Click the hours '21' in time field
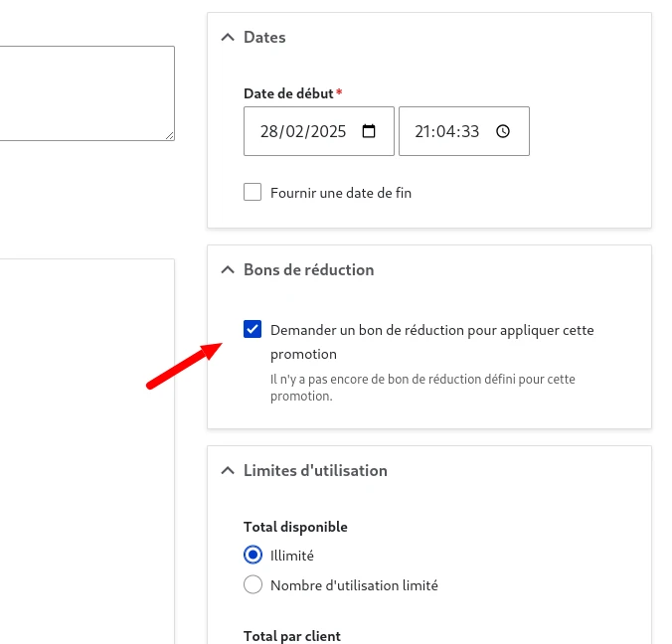 [x=423, y=131]
